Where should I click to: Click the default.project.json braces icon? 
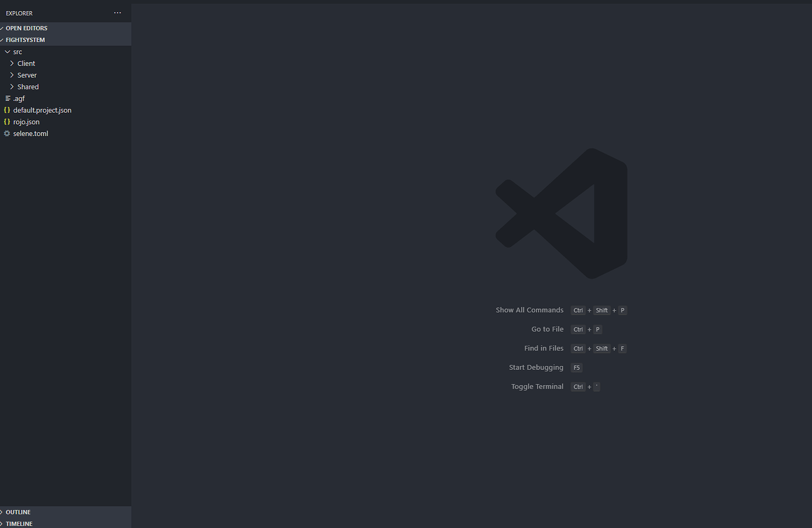[7, 110]
